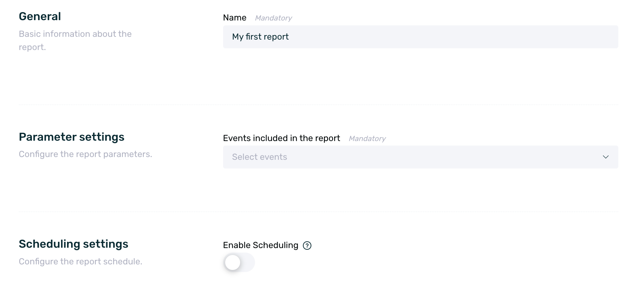Click the Mandatory tag beside Events label
The image size is (644, 296).
pos(367,139)
